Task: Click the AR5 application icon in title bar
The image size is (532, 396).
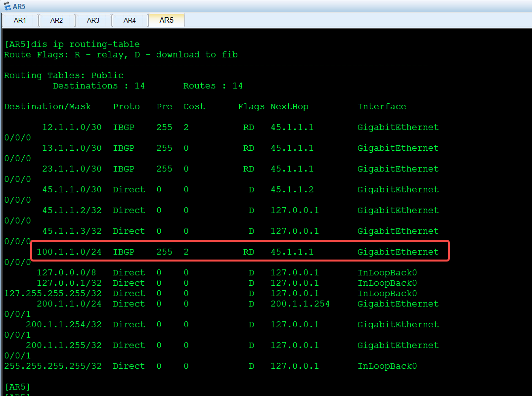Action: [x=7, y=6]
